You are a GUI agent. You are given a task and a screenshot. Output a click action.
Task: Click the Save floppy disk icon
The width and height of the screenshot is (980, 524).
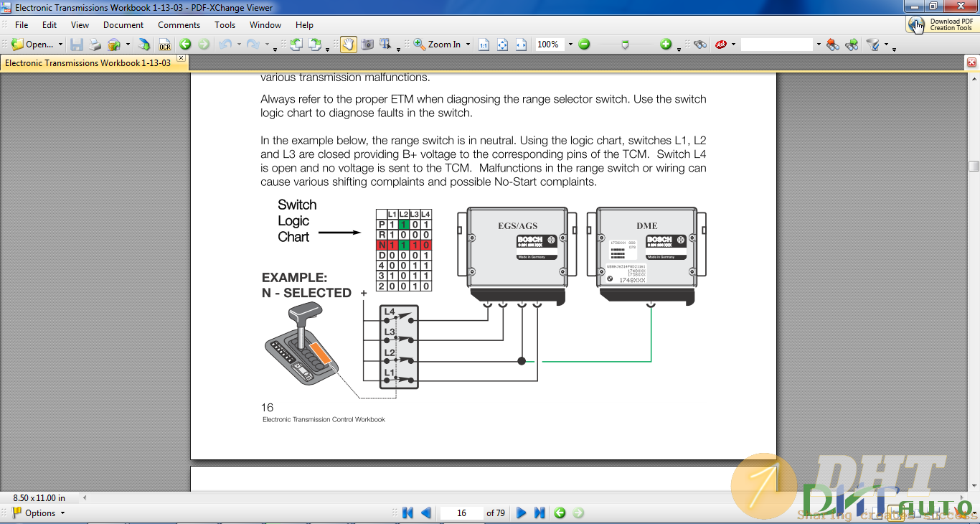pyautogui.click(x=77, y=45)
